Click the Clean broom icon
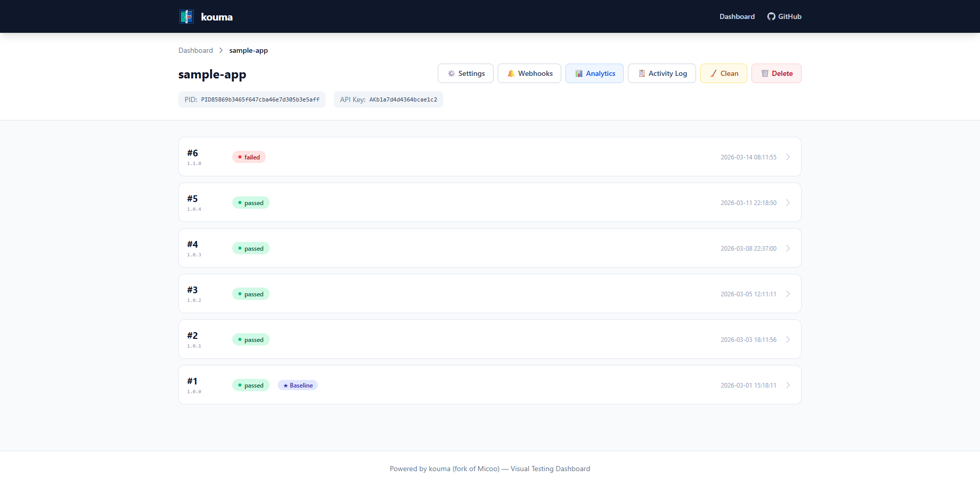This screenshot has width=980, height=486. 713,73
